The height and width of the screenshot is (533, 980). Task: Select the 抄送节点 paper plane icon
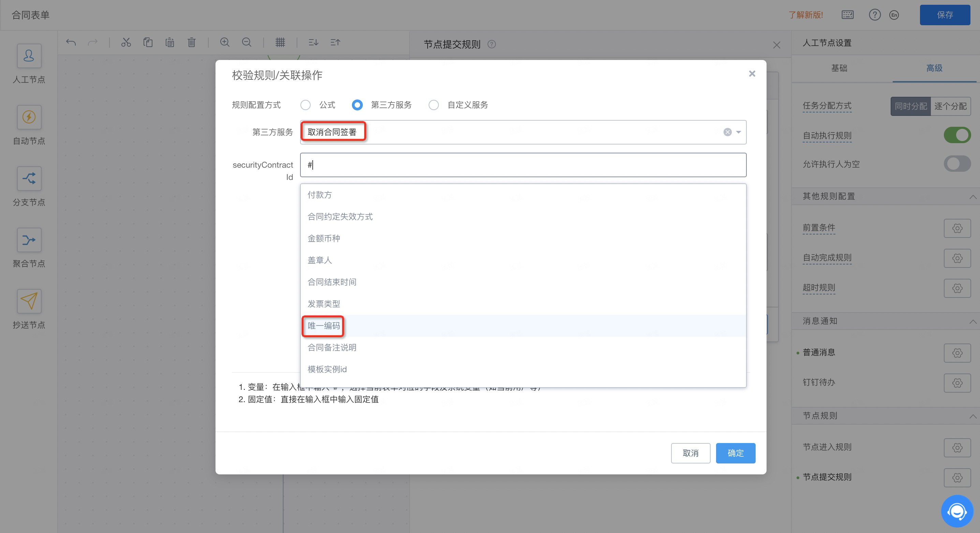(29, 301)
